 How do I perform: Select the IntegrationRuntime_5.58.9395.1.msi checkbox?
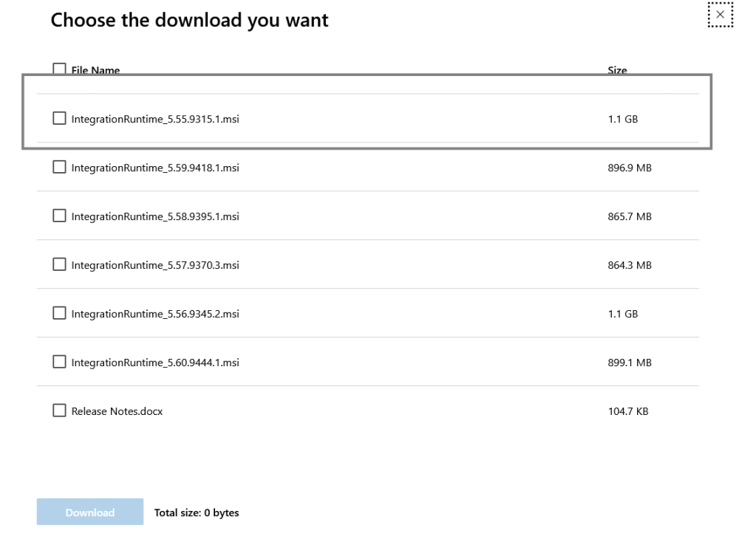59,216
